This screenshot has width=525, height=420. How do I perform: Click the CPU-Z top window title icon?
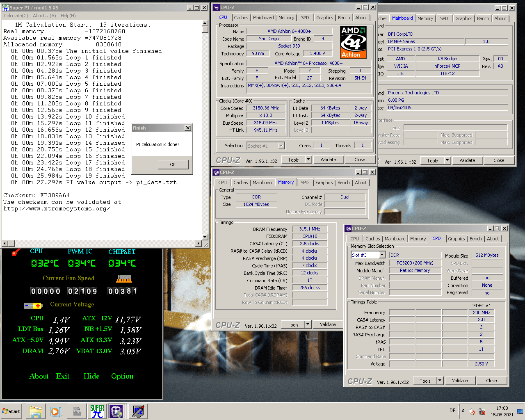(x=217, y=7)
